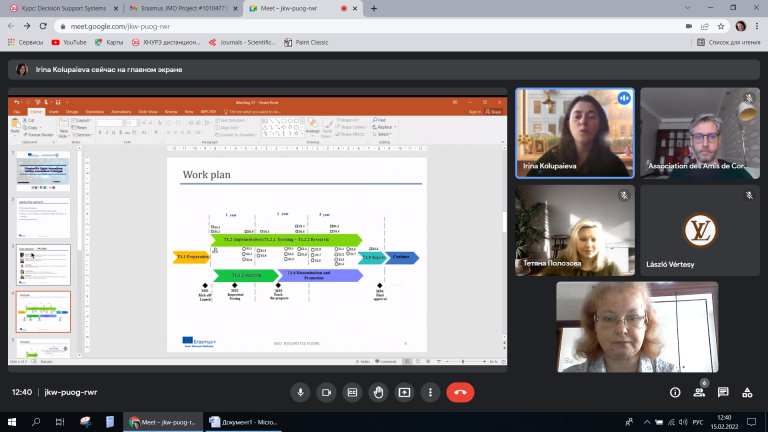
Task: Turn off camera in Meet controls
Action: click(x=326, y=392)
